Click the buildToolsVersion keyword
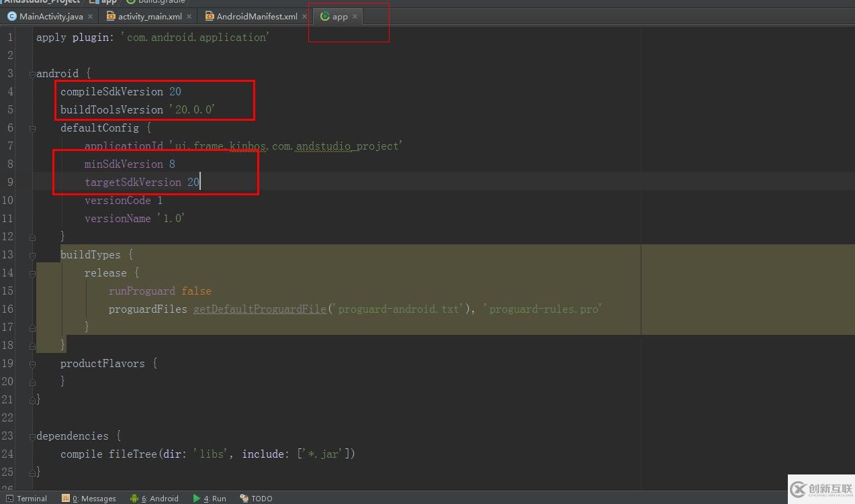 (111, 110)
